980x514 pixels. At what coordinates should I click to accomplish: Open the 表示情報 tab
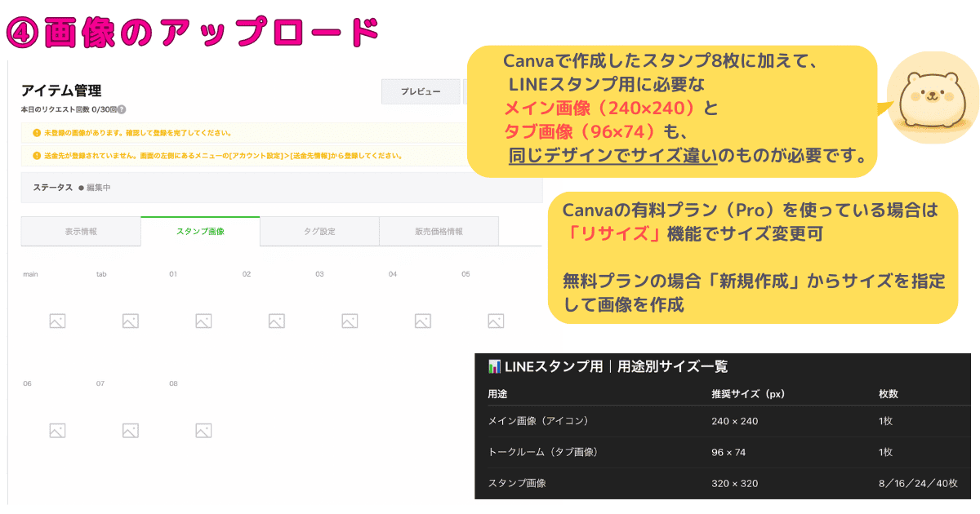81,232
